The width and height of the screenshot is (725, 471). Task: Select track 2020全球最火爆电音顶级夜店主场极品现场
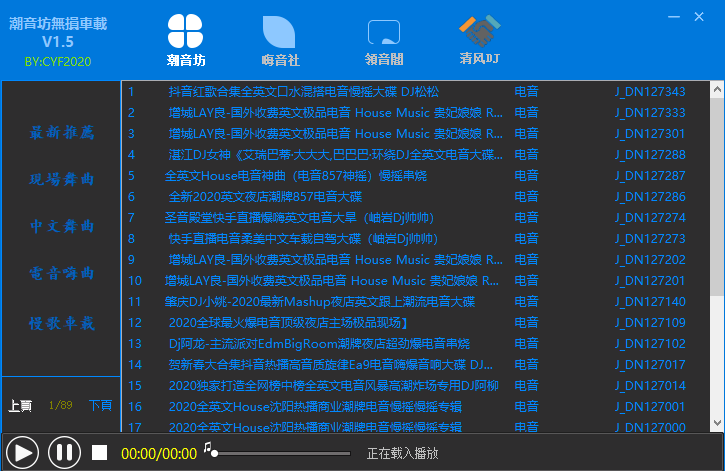tap(288, 323)
